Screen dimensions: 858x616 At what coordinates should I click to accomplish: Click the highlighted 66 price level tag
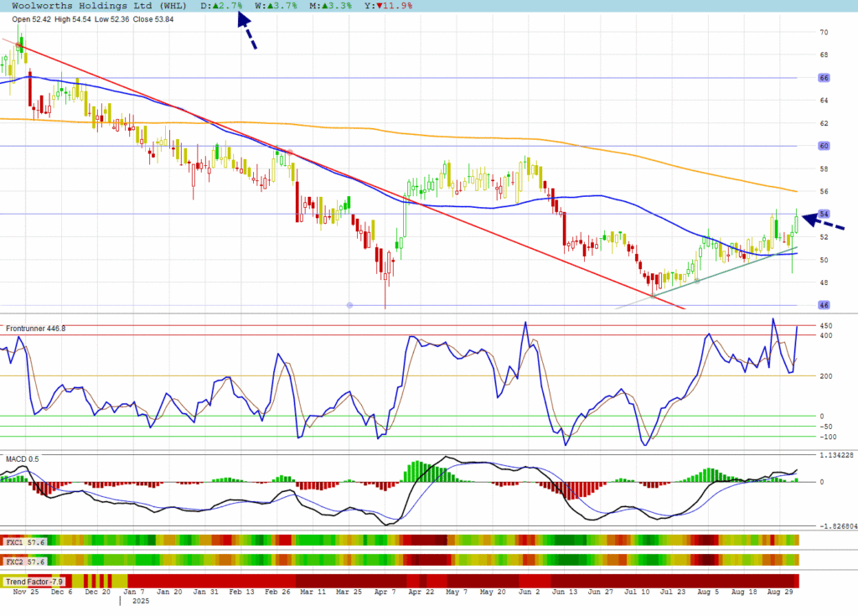[824, 78]
